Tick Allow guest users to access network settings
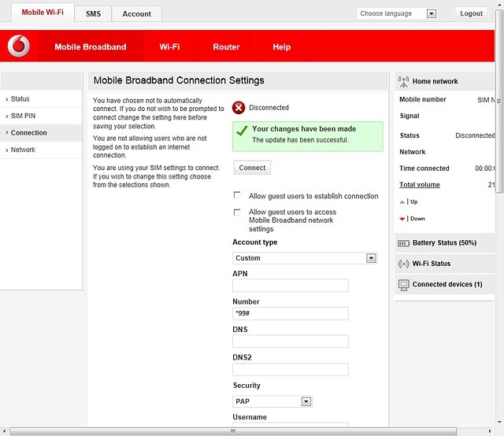The width and height of the screenshot is (504, 436). pyautogui.click(x=237, y=212)
